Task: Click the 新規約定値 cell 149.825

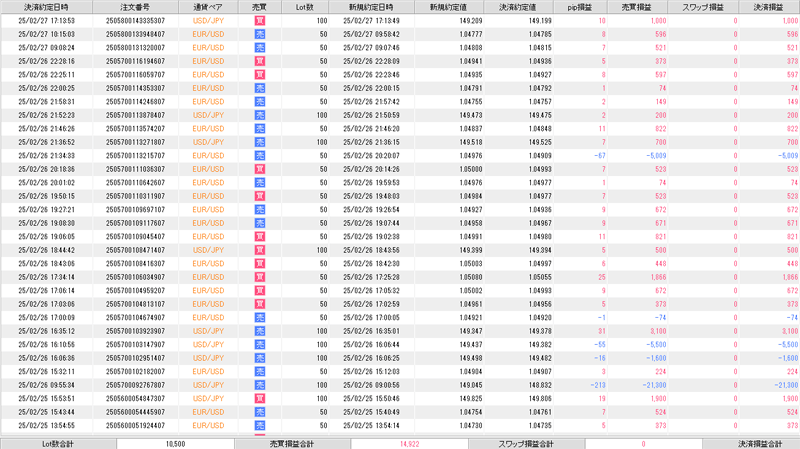Action: pyautogui.click(x=470, y=398)
